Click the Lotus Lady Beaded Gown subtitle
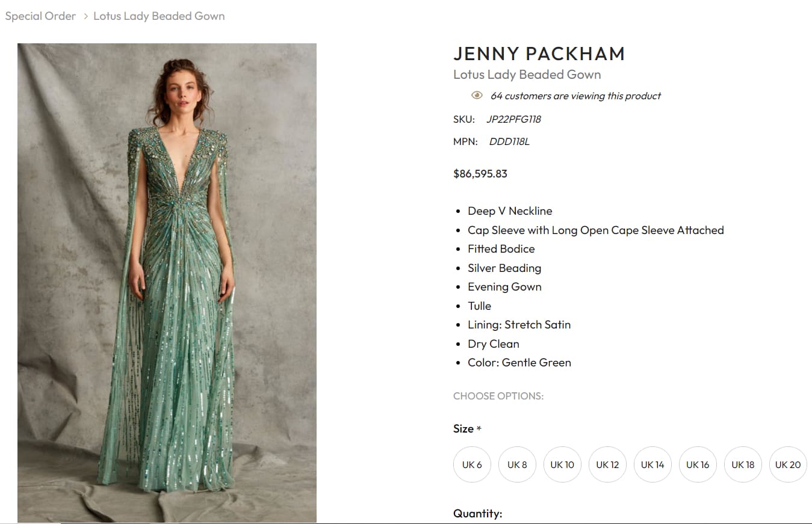Viewport: 812px width, 524px height. [x=527, y=75]
